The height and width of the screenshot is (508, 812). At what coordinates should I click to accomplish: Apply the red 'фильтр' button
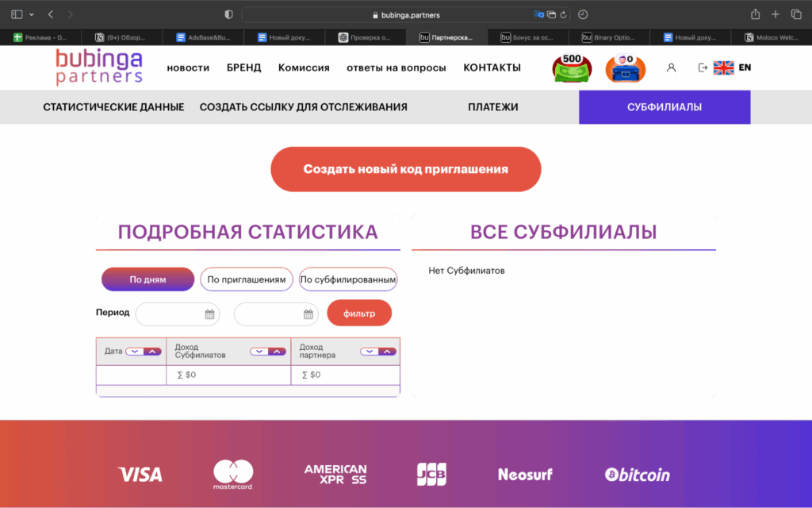359,313
